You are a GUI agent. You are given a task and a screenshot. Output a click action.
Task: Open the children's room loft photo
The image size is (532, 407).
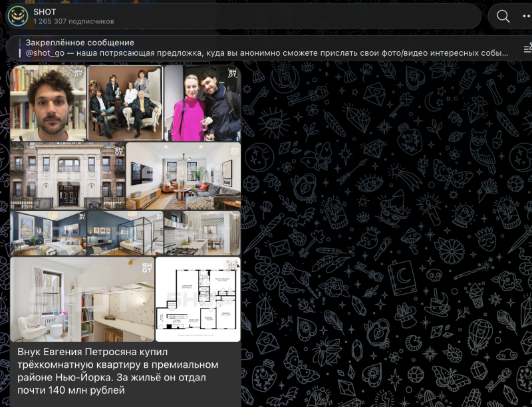point(82,299)
